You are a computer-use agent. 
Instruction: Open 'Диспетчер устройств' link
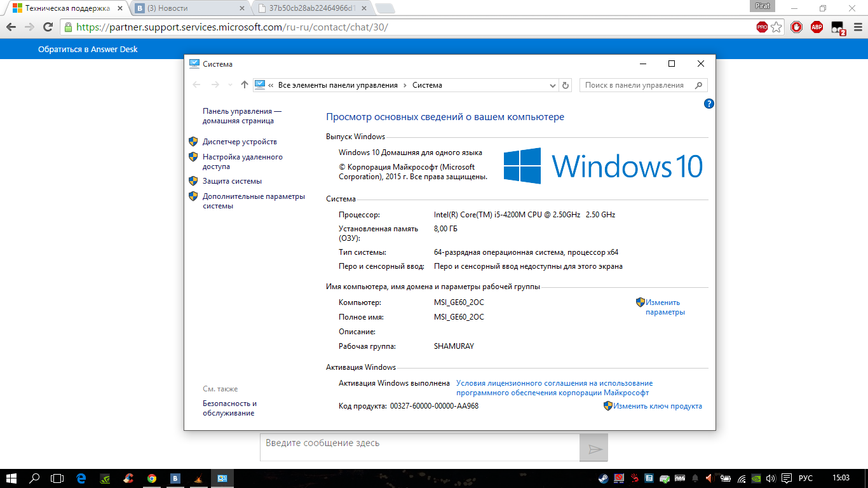(x=240, y=142)
